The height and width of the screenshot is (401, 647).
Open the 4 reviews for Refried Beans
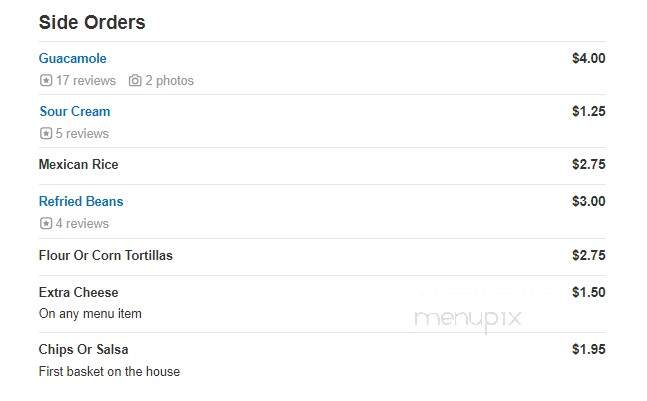point(82,224)
